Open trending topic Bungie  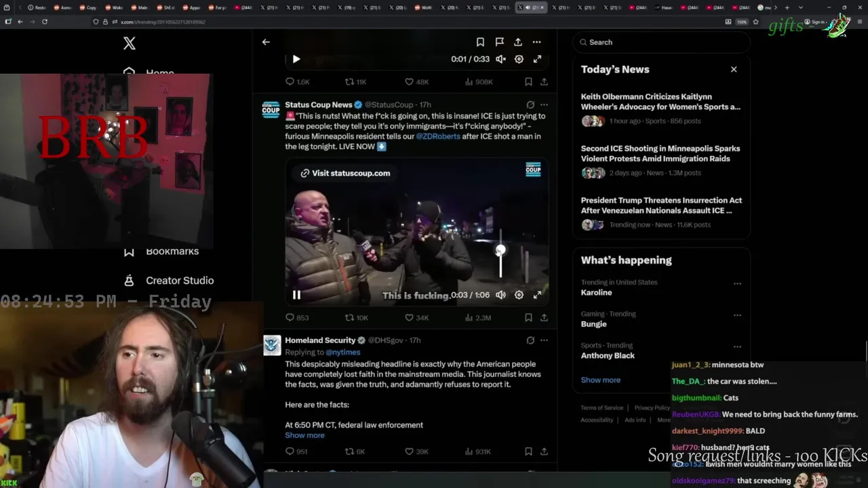tap(593, 324)
